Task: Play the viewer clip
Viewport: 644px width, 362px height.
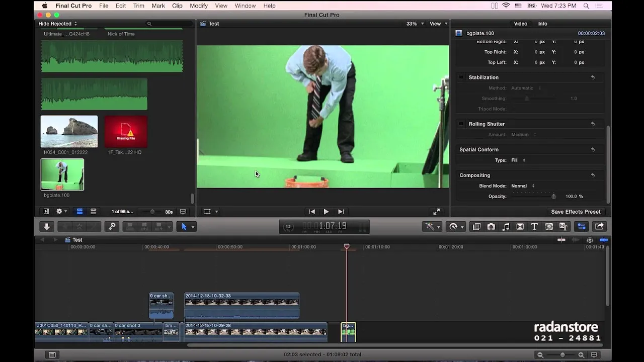Action: (x=326, y=212)
